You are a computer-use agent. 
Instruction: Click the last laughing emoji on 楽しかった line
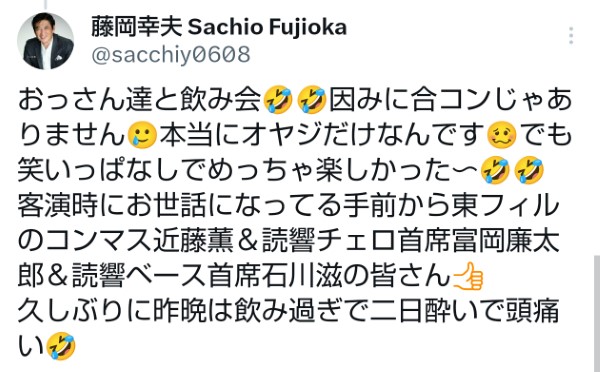pos(529,171)
